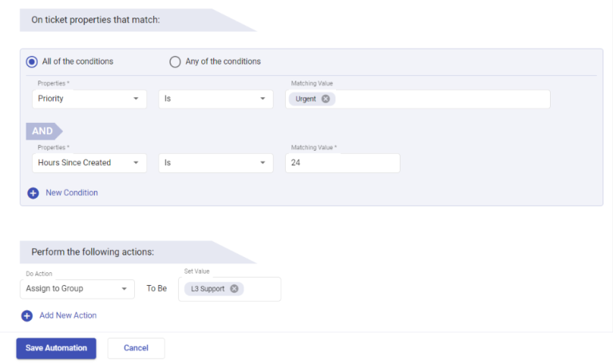Image resolution: width=613 pixels, height=364 pixels.
Task: Click the plus icon beside Add New Action
Action: click(x=27, y=316)
